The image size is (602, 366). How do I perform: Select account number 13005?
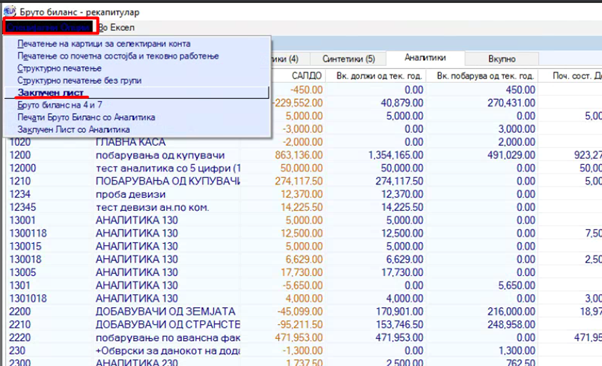click(23, 272)
